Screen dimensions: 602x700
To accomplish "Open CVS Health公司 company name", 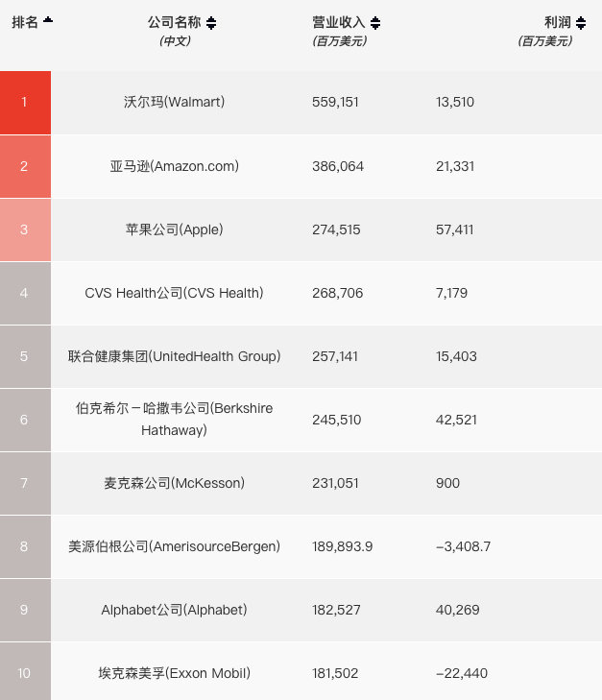I will (175, 293).
